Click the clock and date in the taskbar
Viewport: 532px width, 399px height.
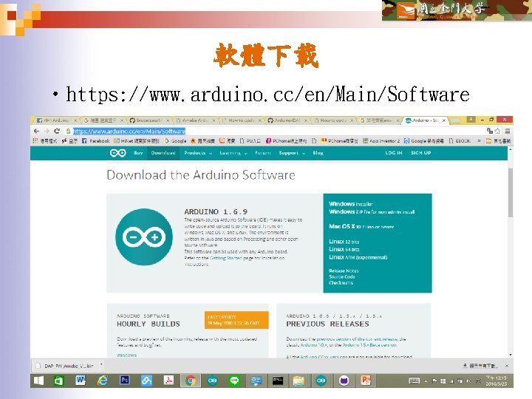(497, 381)
